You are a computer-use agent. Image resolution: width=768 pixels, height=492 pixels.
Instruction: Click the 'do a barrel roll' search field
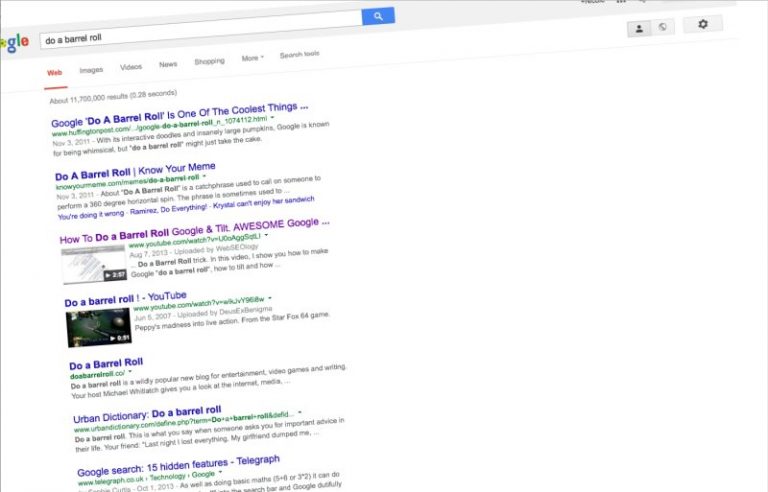tap(201, 29)
